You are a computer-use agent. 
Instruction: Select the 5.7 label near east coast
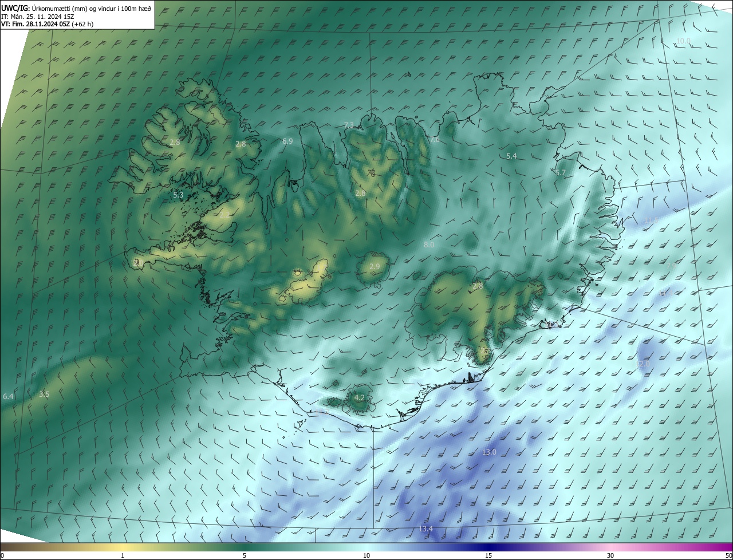point(560,173)
